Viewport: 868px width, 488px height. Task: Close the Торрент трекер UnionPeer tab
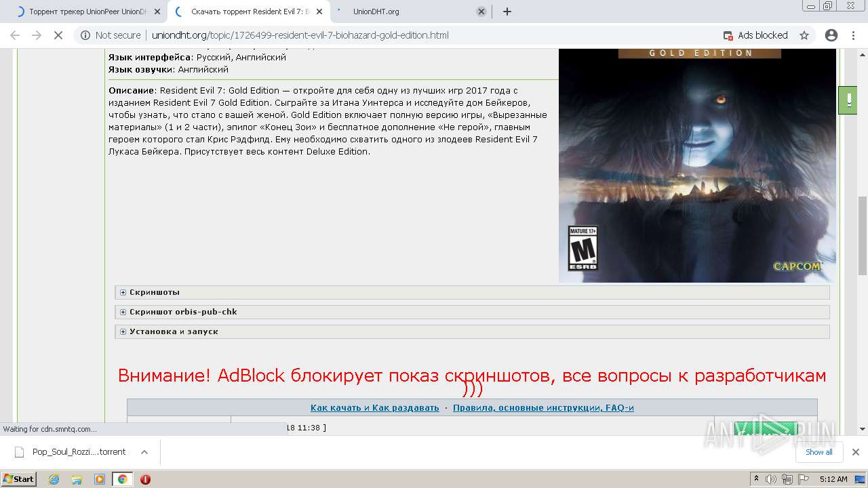[x=157, y=12]
